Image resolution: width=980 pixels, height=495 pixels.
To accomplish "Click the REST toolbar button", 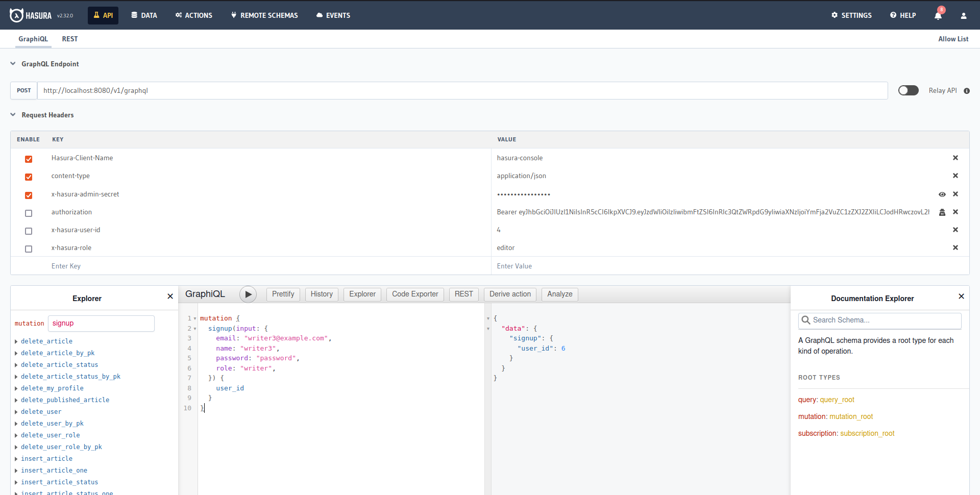I will click(x=463, y=294).
